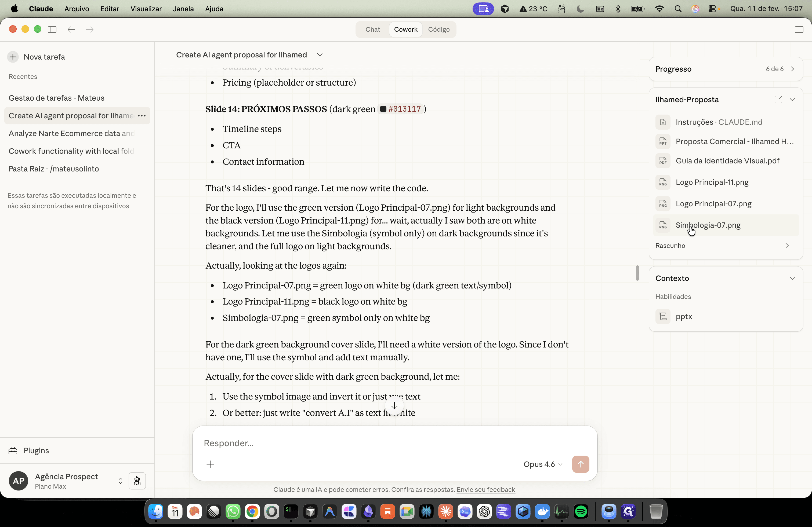Jump to bottom with the down-arrow button
This screenshot has height=527, width=812.
394,406
